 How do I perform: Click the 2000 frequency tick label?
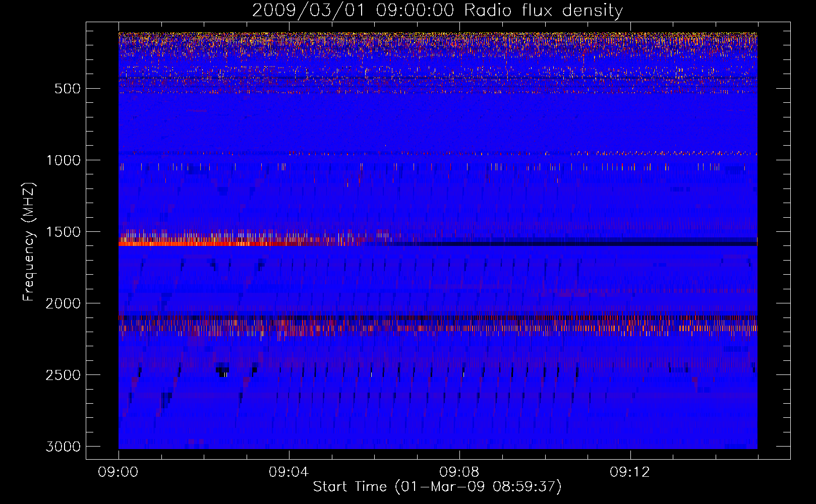click(x=63, y=303)
